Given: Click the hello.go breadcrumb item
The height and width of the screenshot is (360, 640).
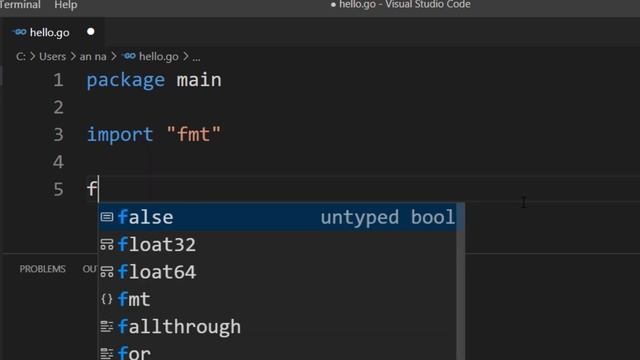Looking at the screenshot, I should (158, 56).
